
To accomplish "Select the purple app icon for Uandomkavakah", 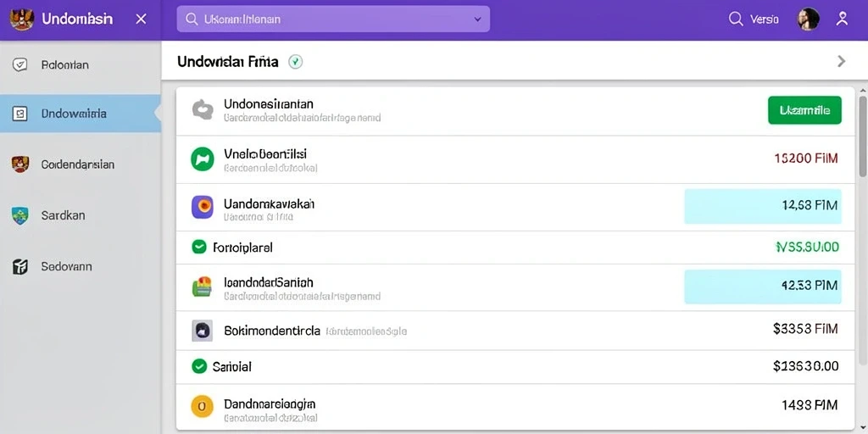I will [x=202, y=207].
